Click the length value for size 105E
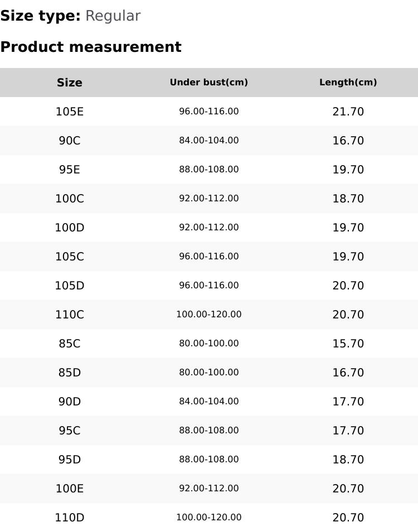The width and height of the screenshot is (418, 532). pyautogui.click(x=348, y=112)
